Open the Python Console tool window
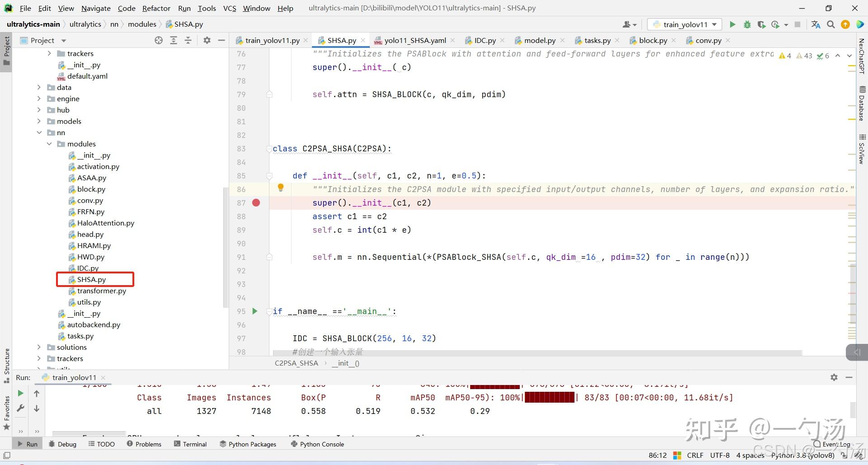Image resolution: width=868 pixels, height=465 pixels. click(x=317, y=444)
